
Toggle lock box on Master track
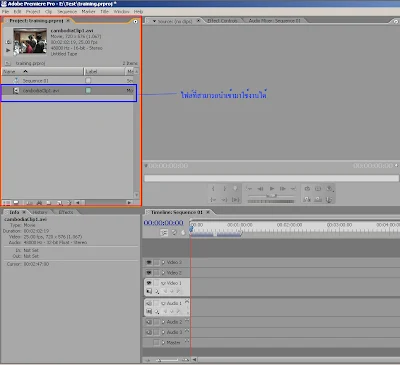click(x=156, y=342)
